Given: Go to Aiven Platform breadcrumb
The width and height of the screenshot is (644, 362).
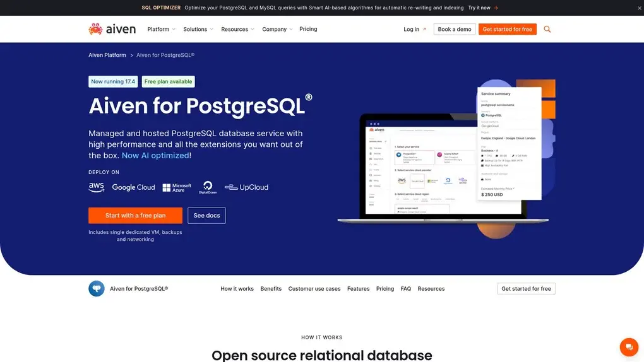Looking at the screenshot, I should tap(107, 55).
